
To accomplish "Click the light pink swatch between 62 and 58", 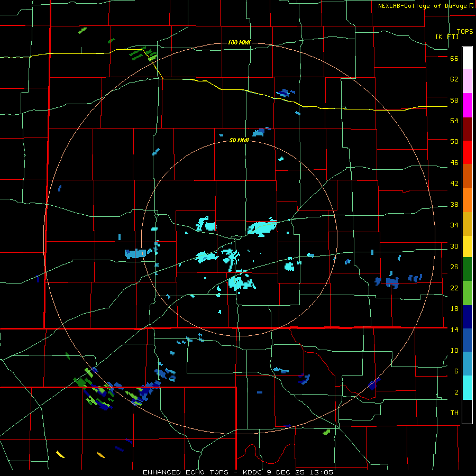I will click(467, 81).
